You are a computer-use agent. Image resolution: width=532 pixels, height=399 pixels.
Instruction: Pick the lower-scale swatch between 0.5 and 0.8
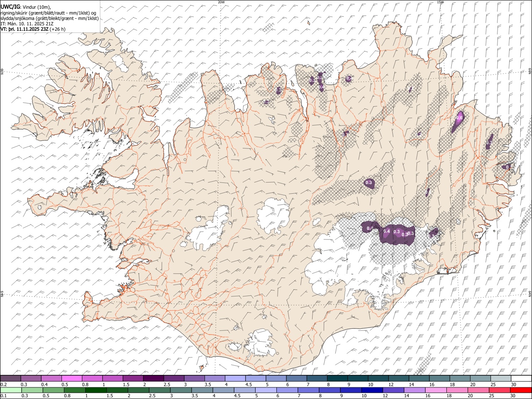point(53,390)
